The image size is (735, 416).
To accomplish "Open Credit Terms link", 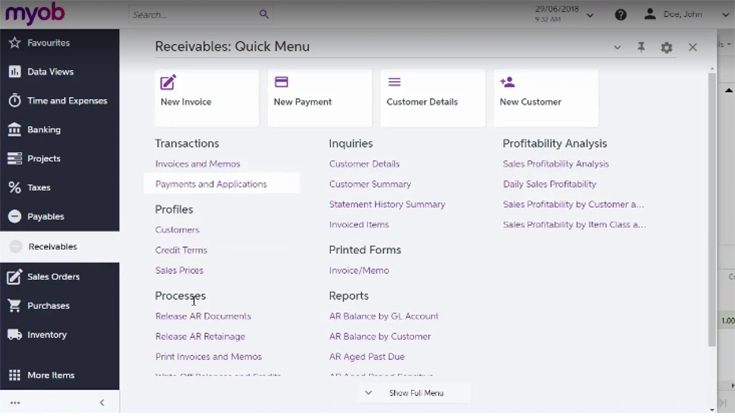I will (x=181, y=250).
